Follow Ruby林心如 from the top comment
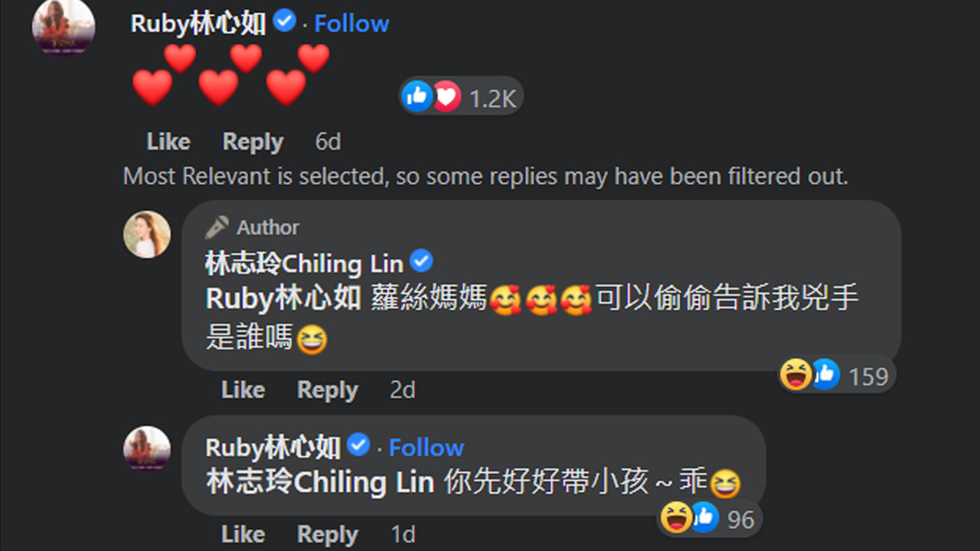Viewport: 980px width, 551px height. pyautogui.click(x=351, y=23)
